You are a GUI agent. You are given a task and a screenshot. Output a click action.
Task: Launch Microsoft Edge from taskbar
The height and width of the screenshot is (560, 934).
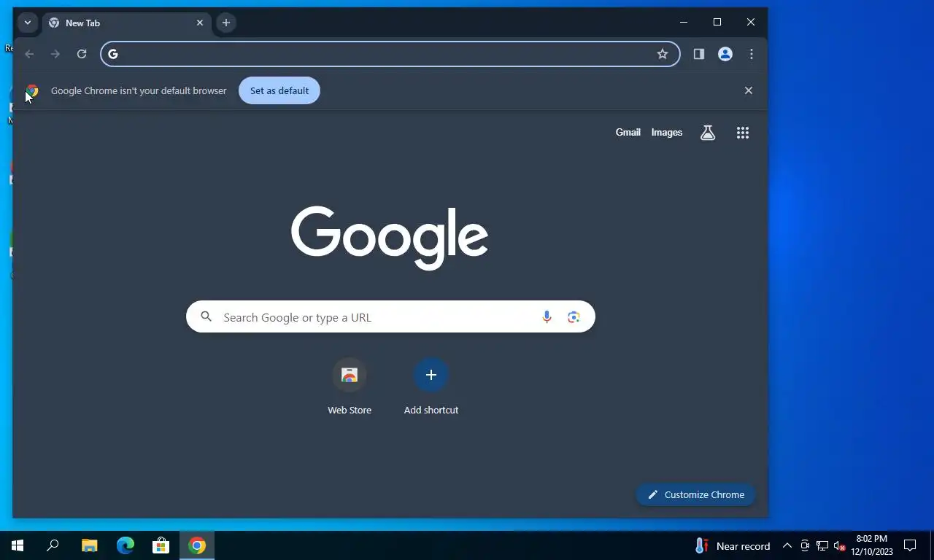[126, 545]
